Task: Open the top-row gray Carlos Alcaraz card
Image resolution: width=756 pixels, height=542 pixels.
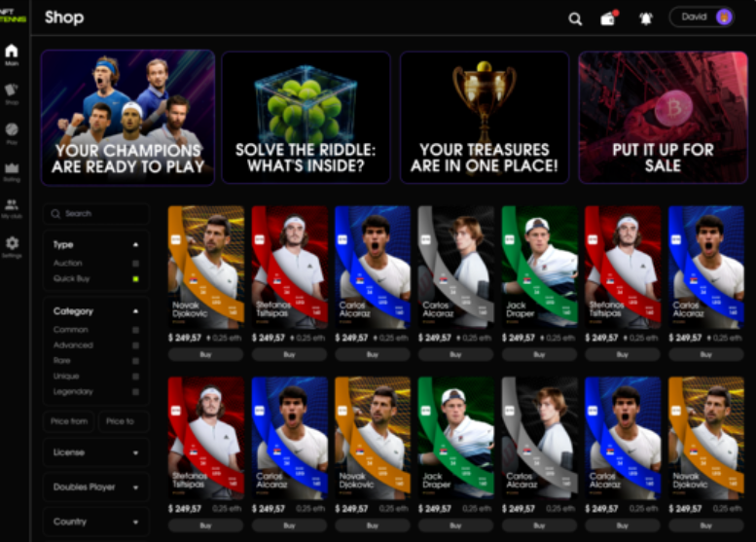Action: [455, 268]
